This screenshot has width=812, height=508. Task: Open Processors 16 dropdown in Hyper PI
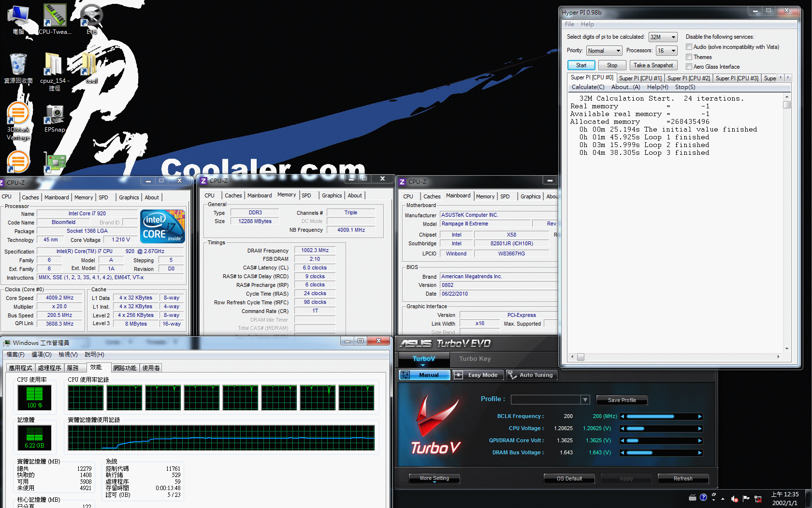[667, 51]
